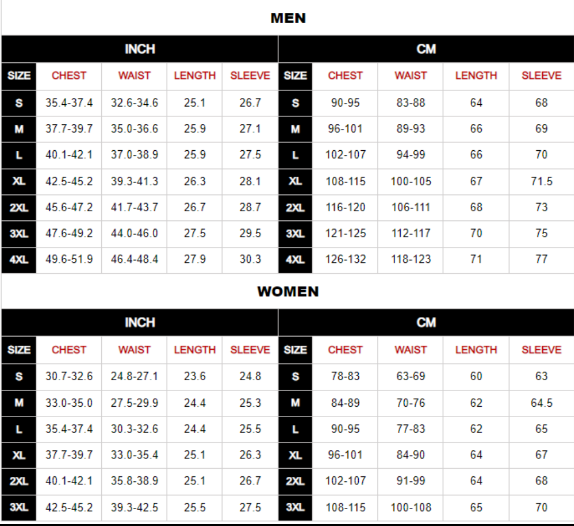Click women's inch WAIST column header
This screenshot has height=526, width=574.
click(134, 350)
